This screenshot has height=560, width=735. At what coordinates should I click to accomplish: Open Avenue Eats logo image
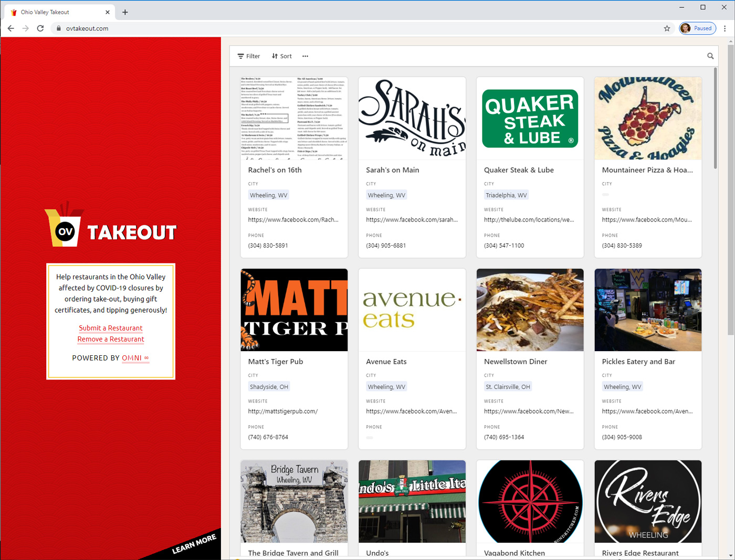pos(412,310)
